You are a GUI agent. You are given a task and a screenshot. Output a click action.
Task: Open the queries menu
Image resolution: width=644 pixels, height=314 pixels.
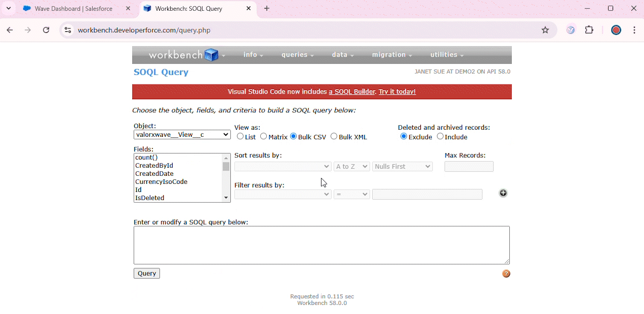298,55
